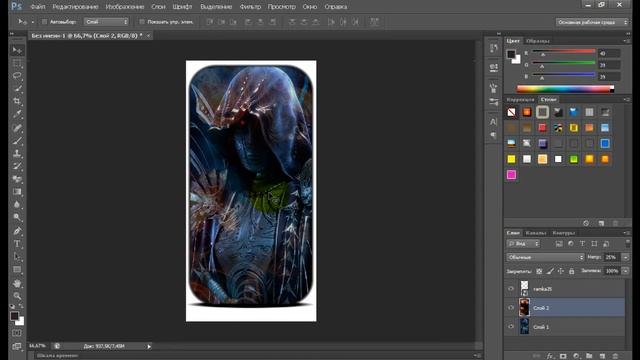Select the Quick Selection tool
Screen dimensions: 640x360
pos(17,89)
